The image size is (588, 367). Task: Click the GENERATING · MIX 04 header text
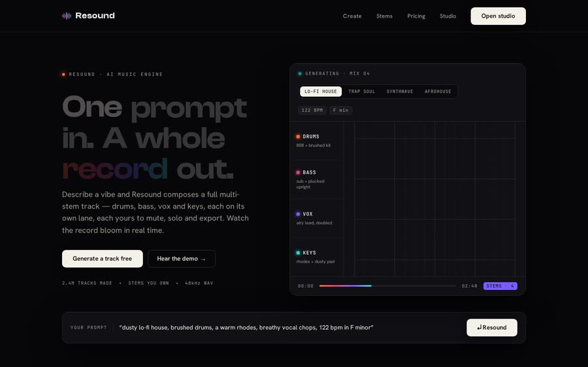[338, 74]
